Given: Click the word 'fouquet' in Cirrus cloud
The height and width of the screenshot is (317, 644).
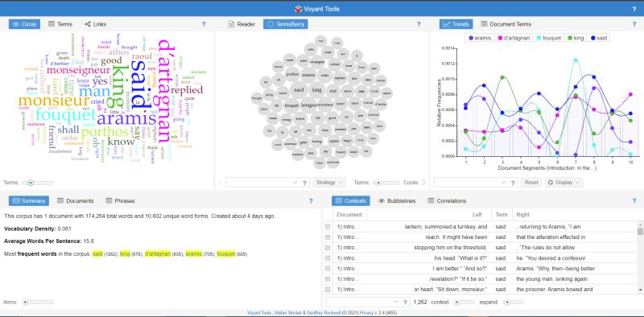Looking at the screenshot, I should [x=66, y=115].
